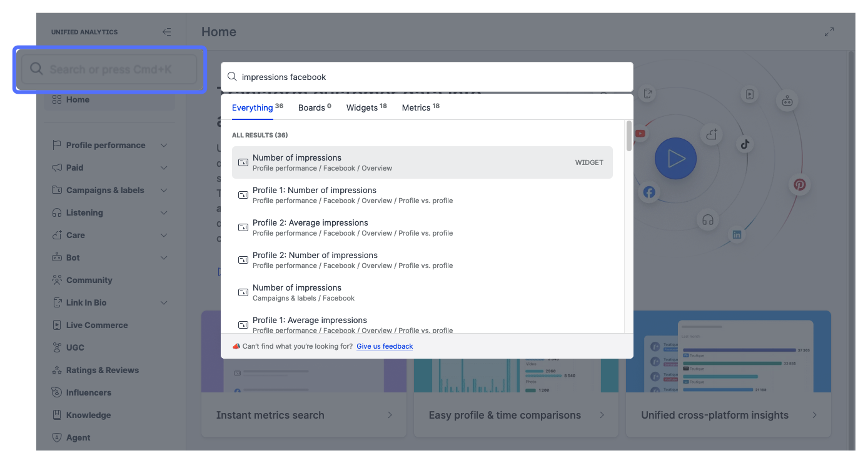Click the robot bot icon in orbit
The image size is (868, 463).
point(787,100)
